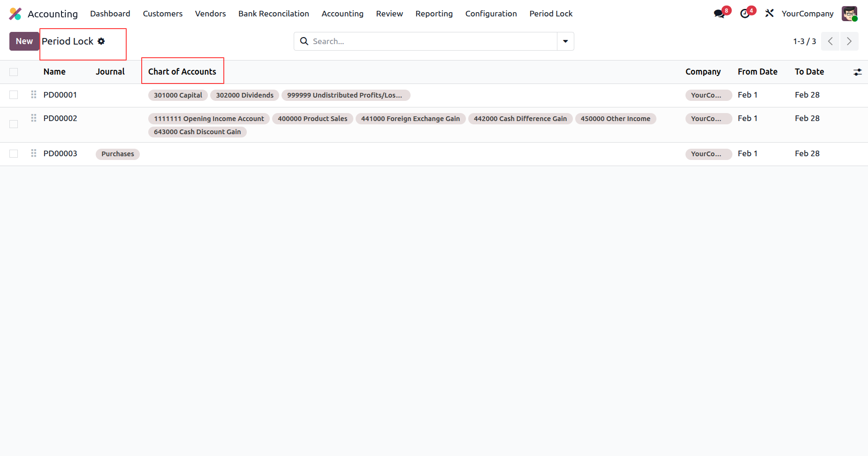Open the activities clock icon

pos(745,14)
